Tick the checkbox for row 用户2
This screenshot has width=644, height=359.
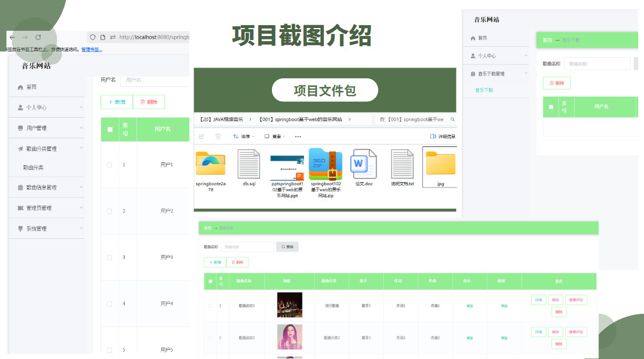[109, 211]
